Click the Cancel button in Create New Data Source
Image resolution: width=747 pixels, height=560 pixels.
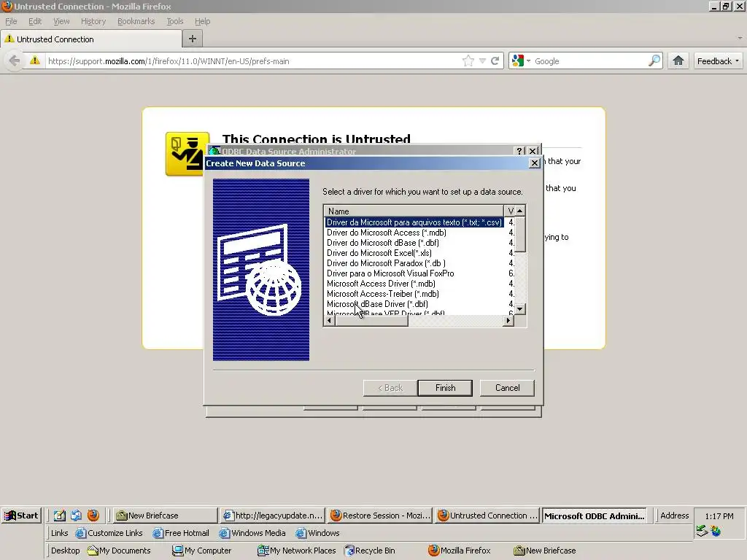507,388
